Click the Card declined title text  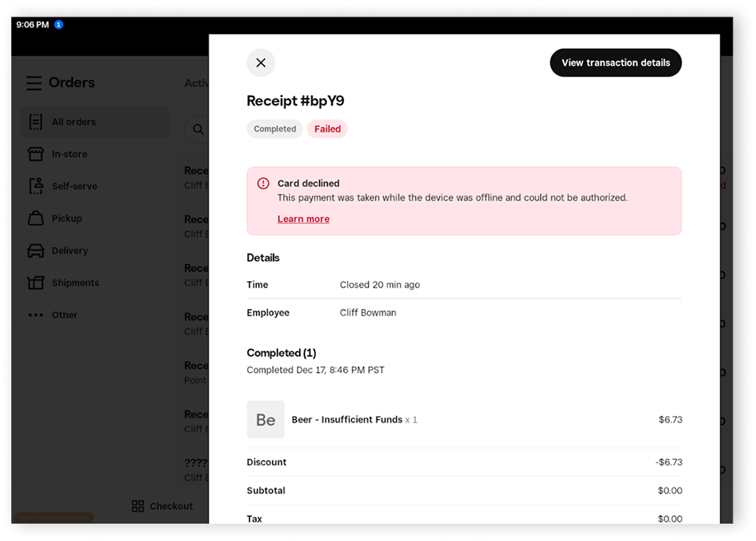click(x=308, y=183)
